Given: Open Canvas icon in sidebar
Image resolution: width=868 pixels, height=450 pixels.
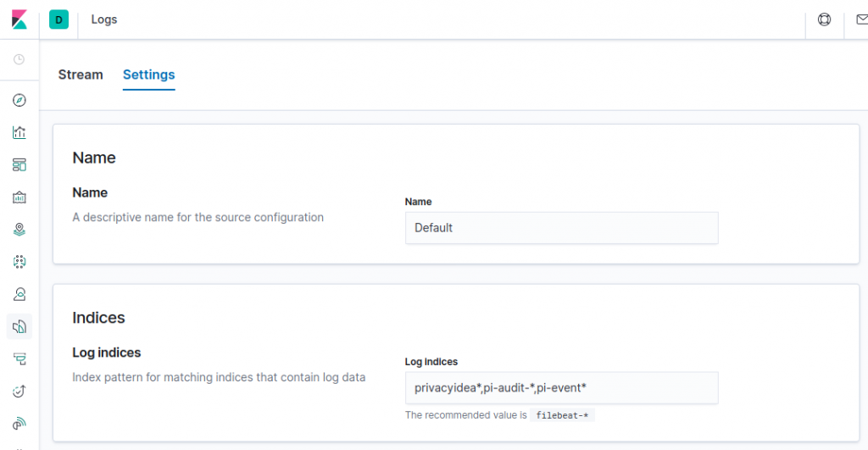Looking at the screenshot, I should [x=19, y=197].
